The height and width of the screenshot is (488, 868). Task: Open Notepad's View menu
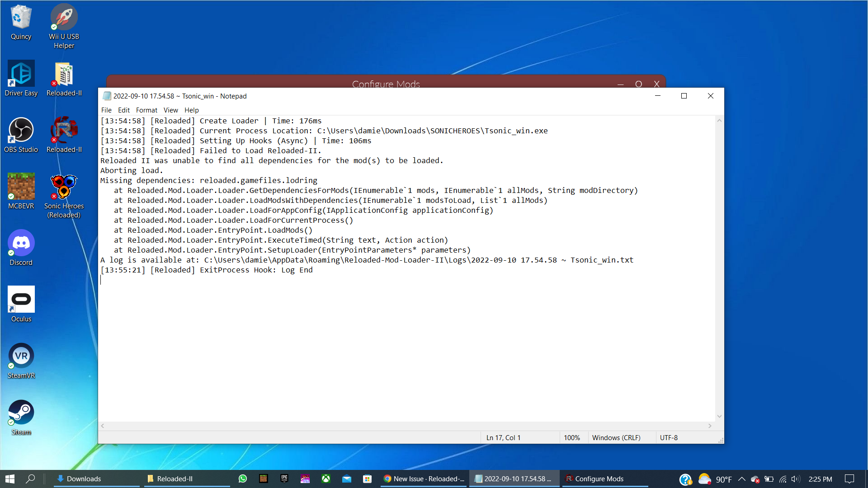click(x=170, y=110)
